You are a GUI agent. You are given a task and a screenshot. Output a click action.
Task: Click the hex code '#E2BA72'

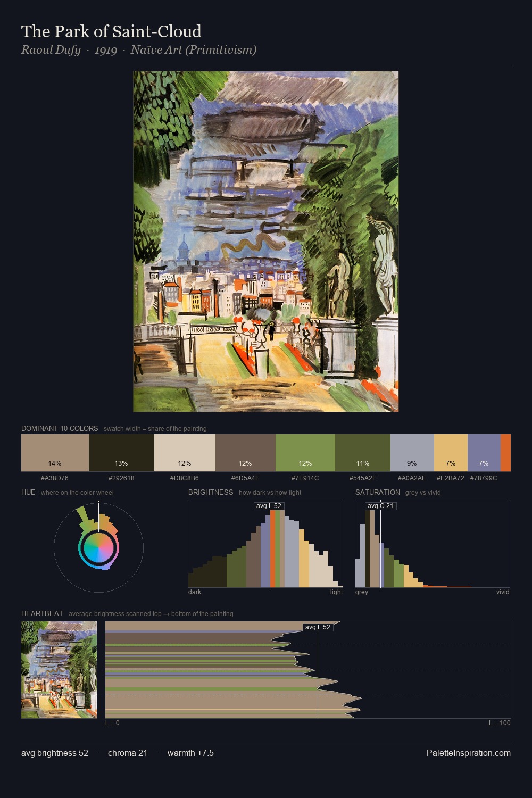(451, 478)
